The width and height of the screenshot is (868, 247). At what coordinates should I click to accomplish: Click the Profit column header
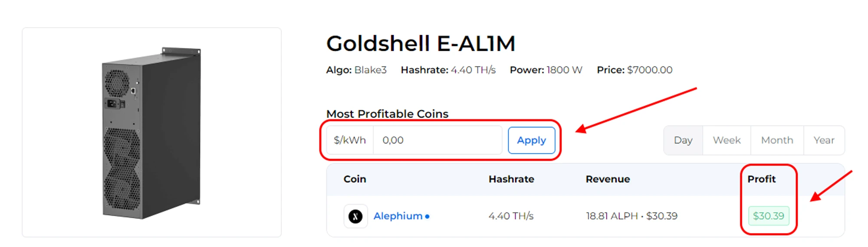click(761, 179)
